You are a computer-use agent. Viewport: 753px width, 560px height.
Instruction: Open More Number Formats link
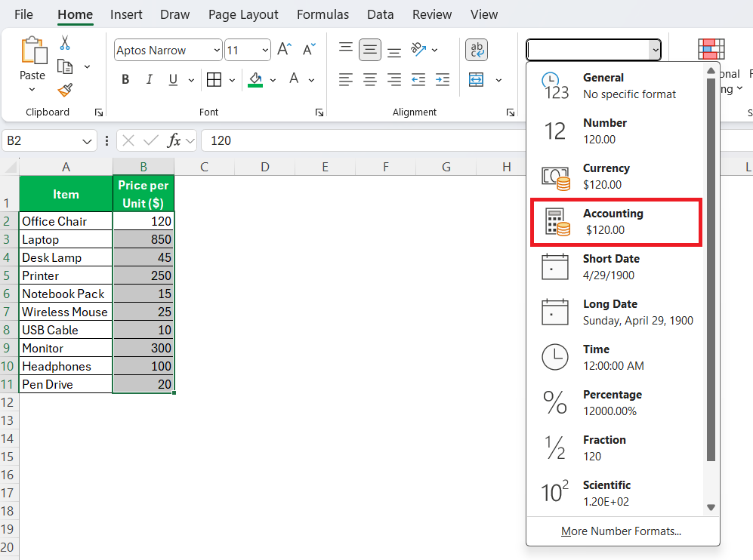621,531
